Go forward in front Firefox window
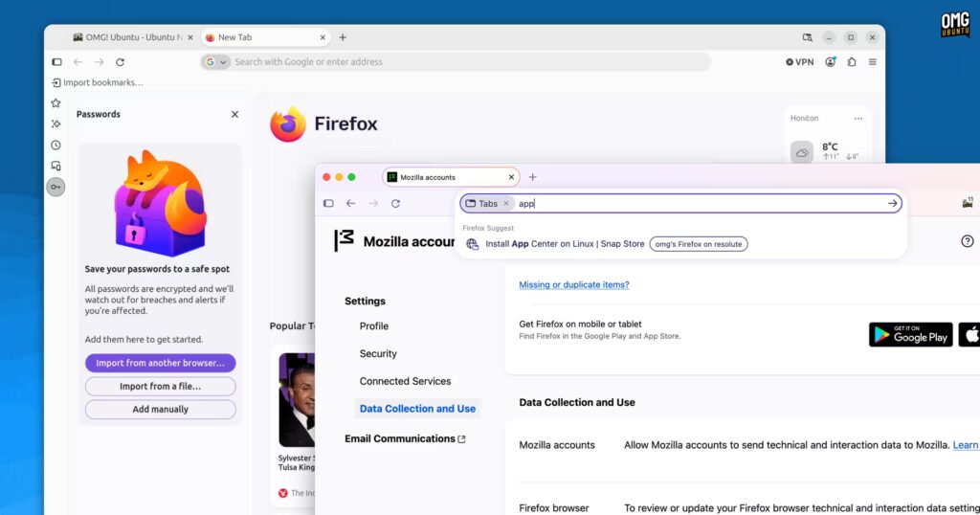Viewport: 980px width, 515px height. pos(373,203)
